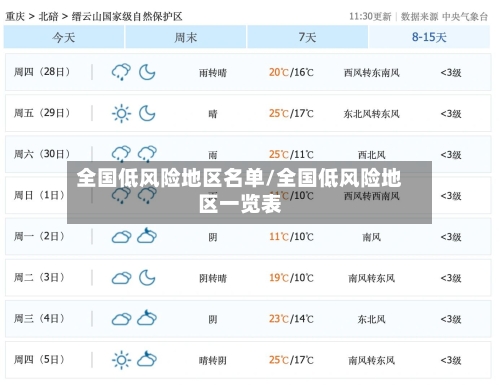The height and width of the screenshot is (385, 500).
Task: Select the 周一 (2日) date label
Action: [39, 236]
